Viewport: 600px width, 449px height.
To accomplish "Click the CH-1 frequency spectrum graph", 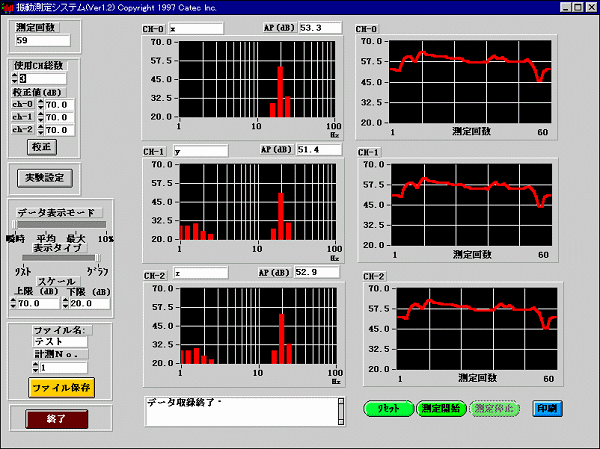I will (x=258, y=202).
